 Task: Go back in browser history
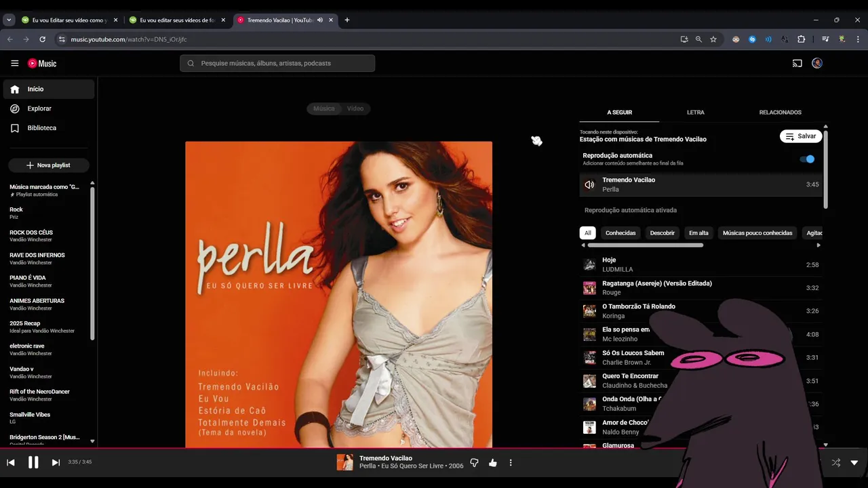click(10, 39)
